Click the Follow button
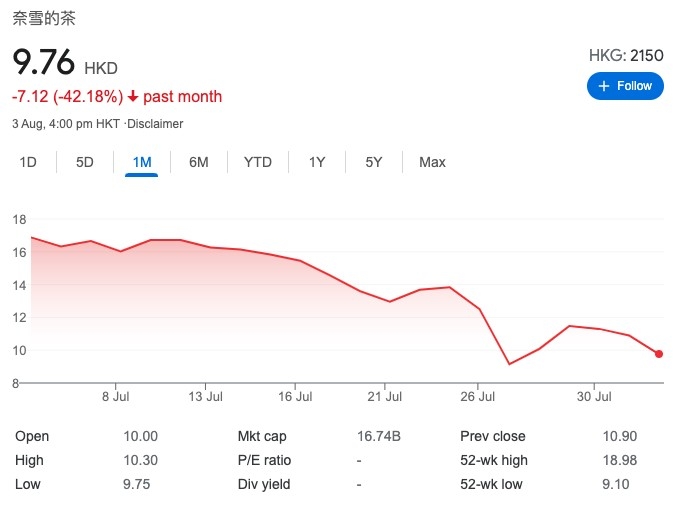Image resolution: width=679 pixels, height=511 pixels. tap(625, 86)
